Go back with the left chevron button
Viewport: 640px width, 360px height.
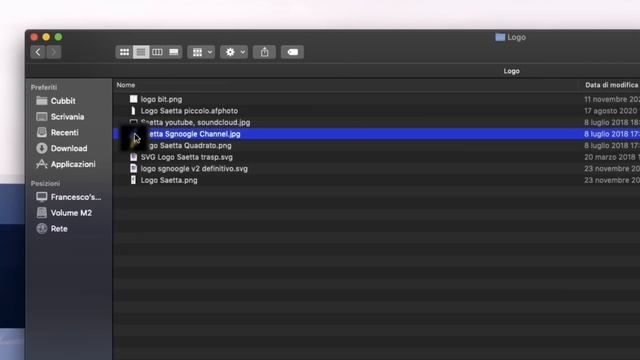(38, 52)
